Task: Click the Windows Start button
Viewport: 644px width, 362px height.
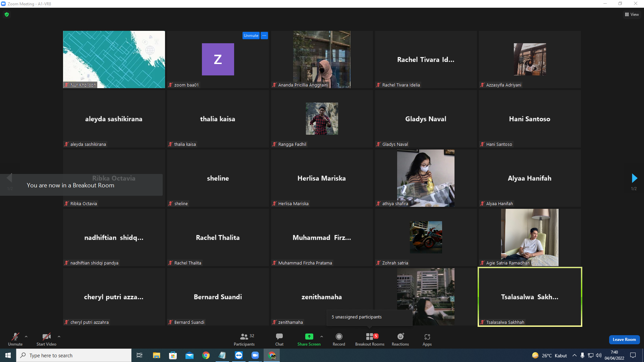Action: point(8,355)
